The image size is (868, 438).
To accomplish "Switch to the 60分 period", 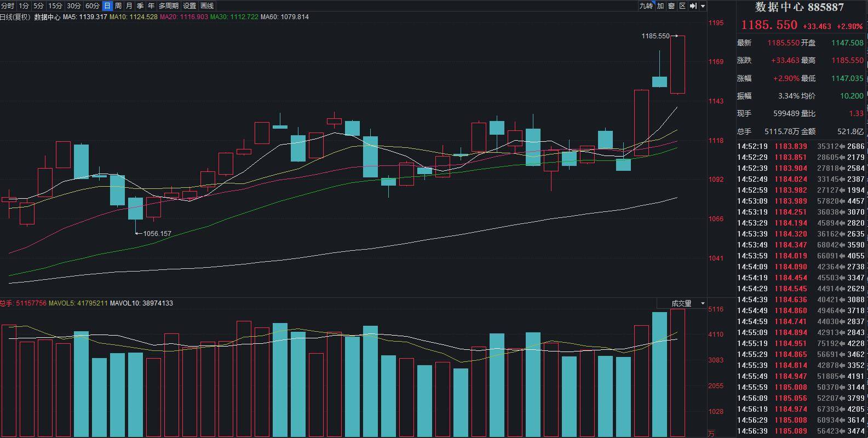I will tap(93, 5).
